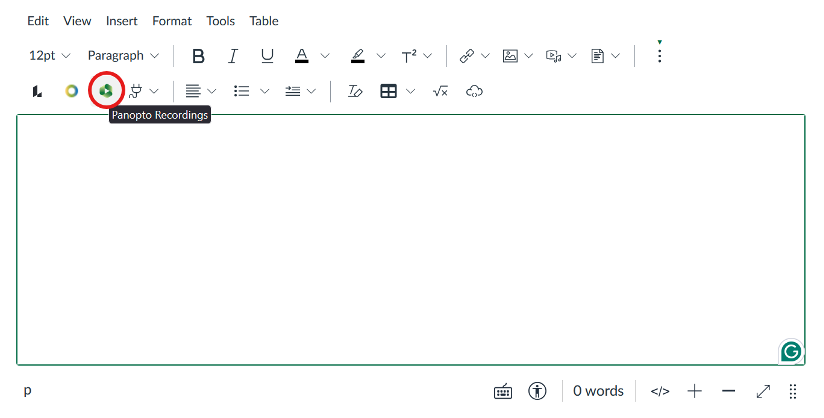
Task: Open Panopto Recordings tool
Action: [x=106, y=91]
